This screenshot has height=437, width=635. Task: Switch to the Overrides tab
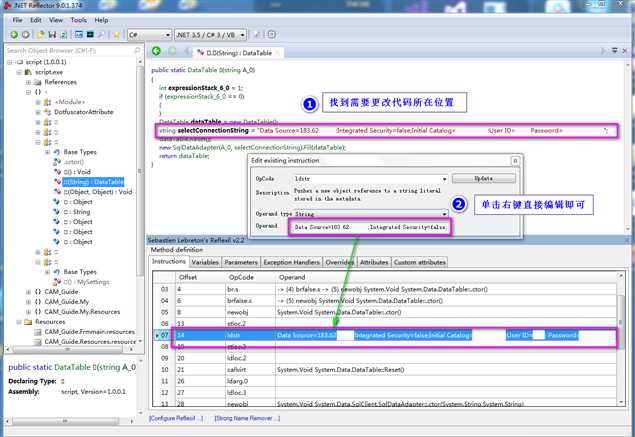pyautogui.click(x=339, y=262)
